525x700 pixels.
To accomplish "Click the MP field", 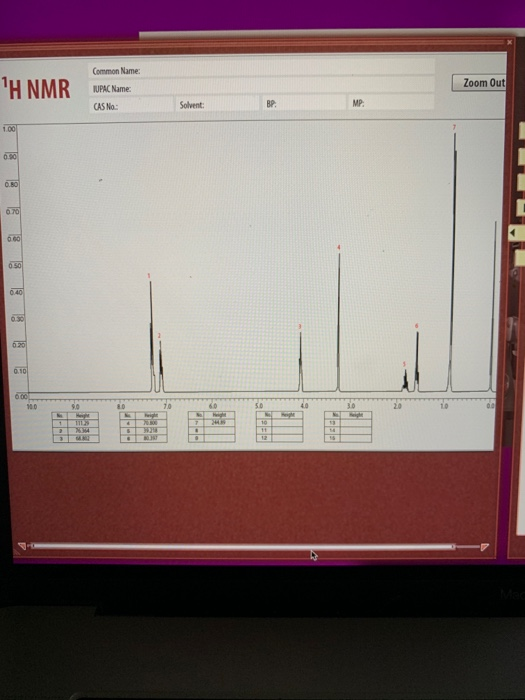I will [391, 103].
